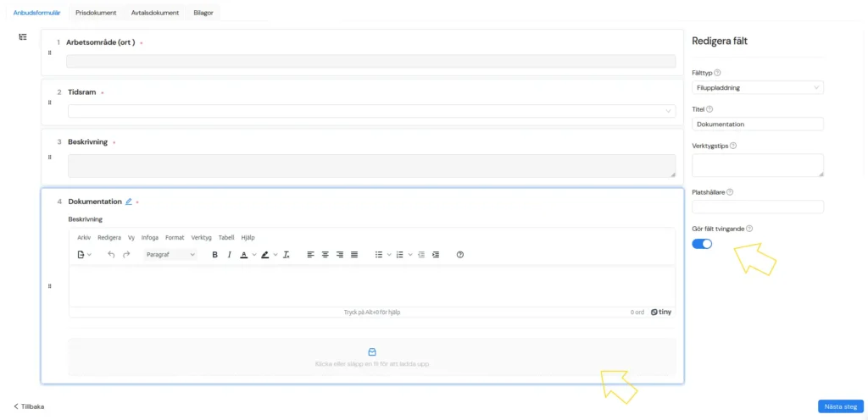The image size is (868, 420).
Task: Apply italic formatting in the editor
Action: 229,254
